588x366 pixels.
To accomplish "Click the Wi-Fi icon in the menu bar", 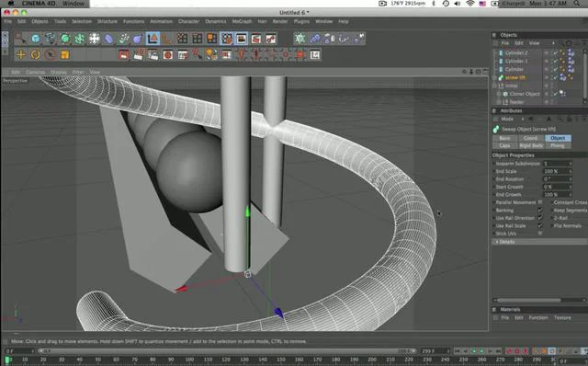I will click(x=469, y=4).
